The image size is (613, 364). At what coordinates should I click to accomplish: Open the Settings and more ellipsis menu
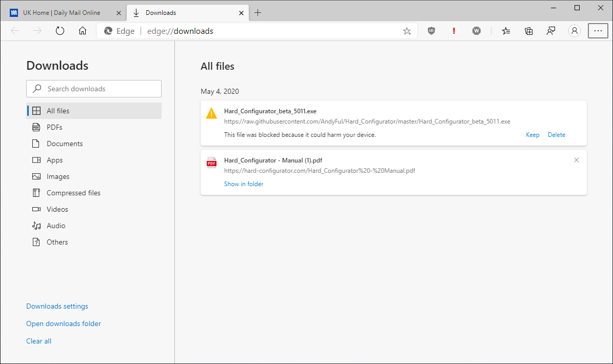[x=598, y=31]
